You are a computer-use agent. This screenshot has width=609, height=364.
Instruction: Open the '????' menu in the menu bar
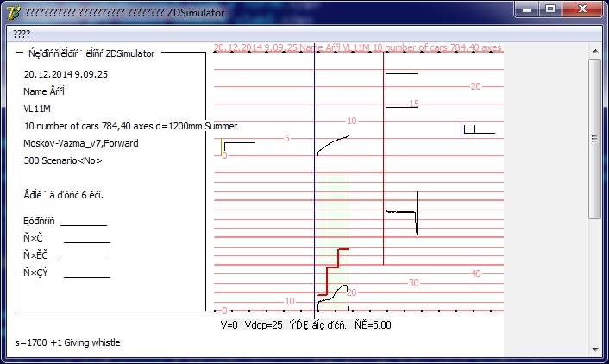pyautogui.click(x=22, y=34)
